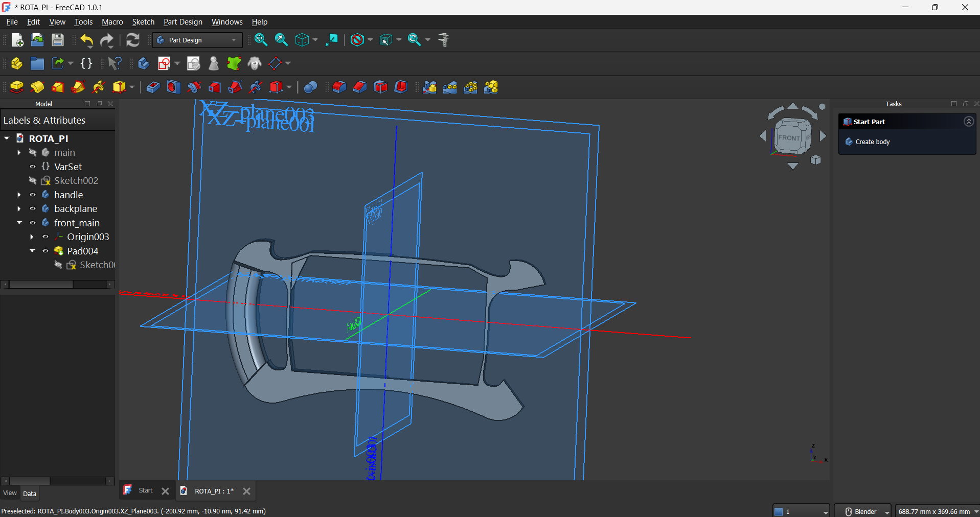Expand the handle tree item
Image resolution: width=980 pixels, height=517 pixels.
click(x=19, y=195)
